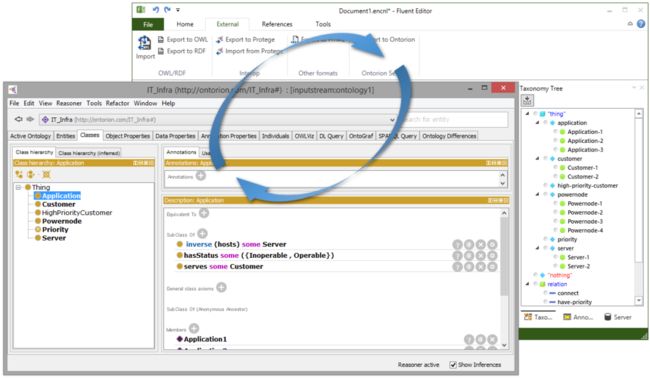Click down arrow of Annotations pane scrollbar

503,184
